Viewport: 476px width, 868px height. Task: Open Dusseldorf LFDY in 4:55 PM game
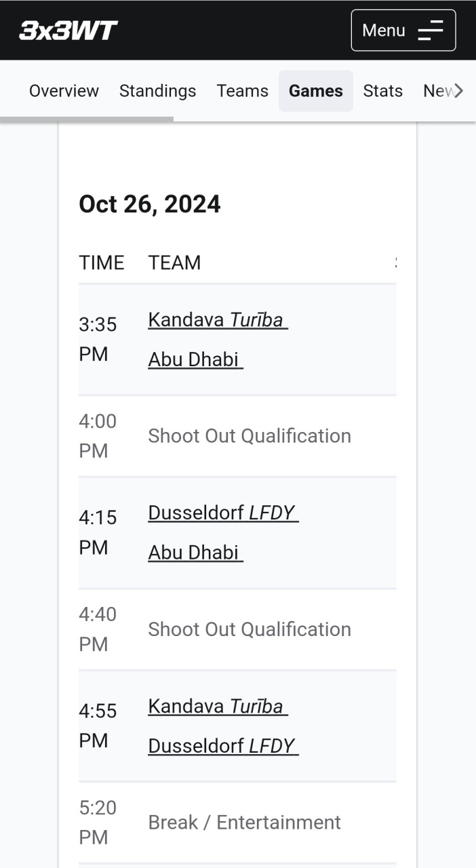pyautogui.click(x=223, y=746)
